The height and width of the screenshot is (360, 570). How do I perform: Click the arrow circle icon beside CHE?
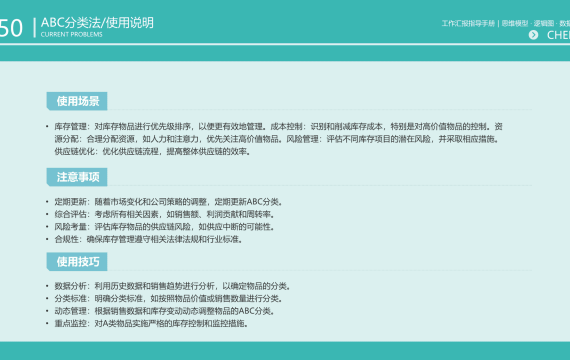pyautogui.click(x=533, y=35)
